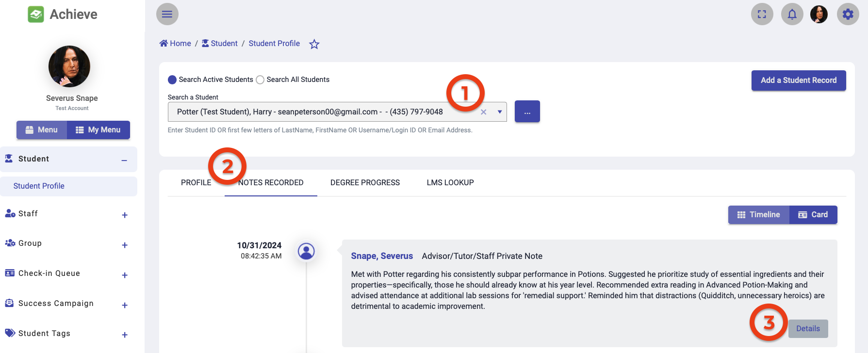Click the timeline user avatar marker
Viewport: 868px width, 353px height.
click(306, 251)
